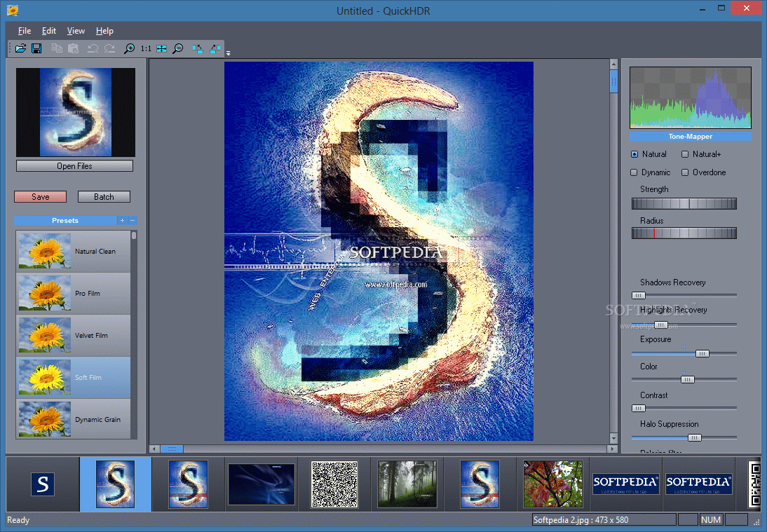The width and height of the screenshot is (767, 532).
Task: Click the undo arrow toolbar icon
Action: click(x=93, y=48)
